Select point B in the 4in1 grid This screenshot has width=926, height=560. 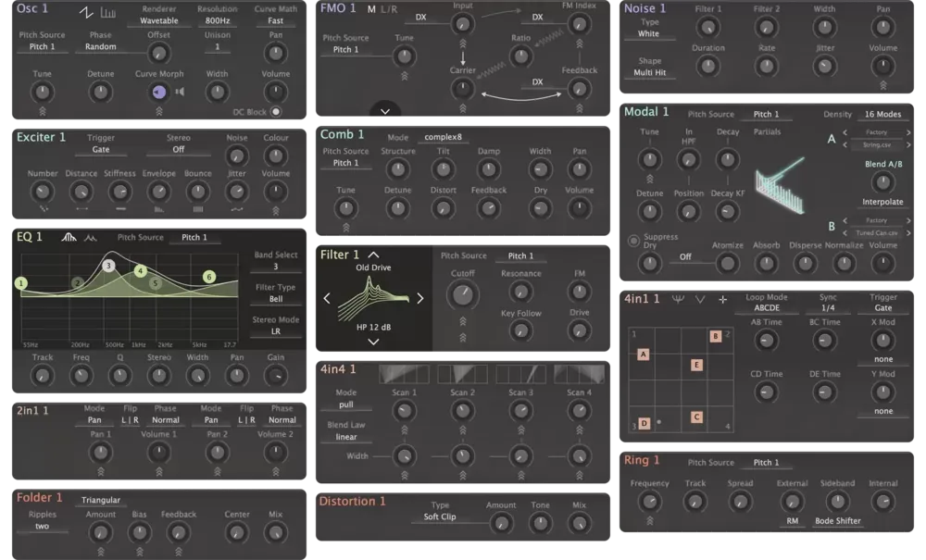click(x=715, y=336)
